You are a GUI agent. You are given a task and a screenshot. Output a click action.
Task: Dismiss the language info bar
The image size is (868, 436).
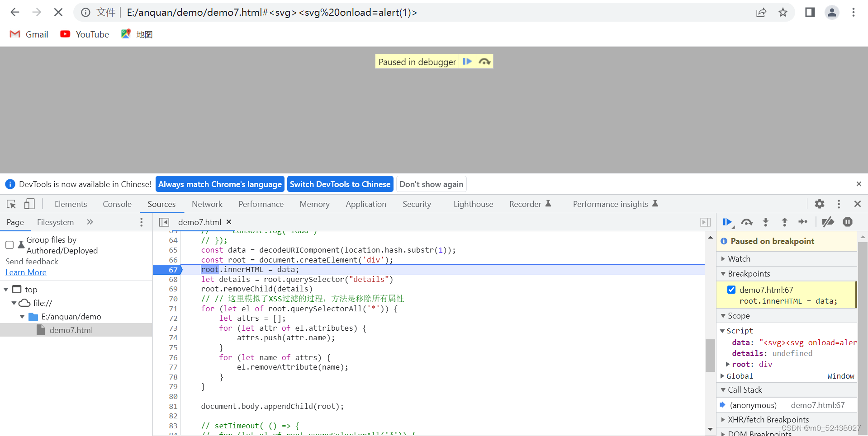(x=859, y=184)
